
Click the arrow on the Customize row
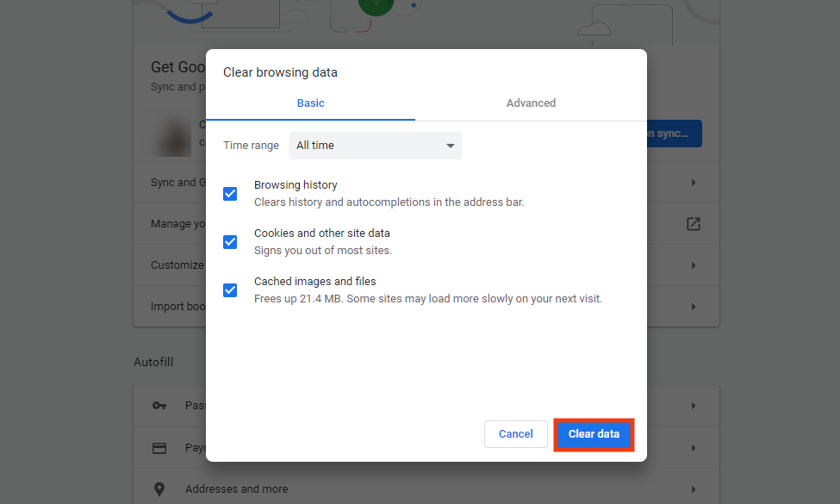pyautogui.click(x=695, y=264)
